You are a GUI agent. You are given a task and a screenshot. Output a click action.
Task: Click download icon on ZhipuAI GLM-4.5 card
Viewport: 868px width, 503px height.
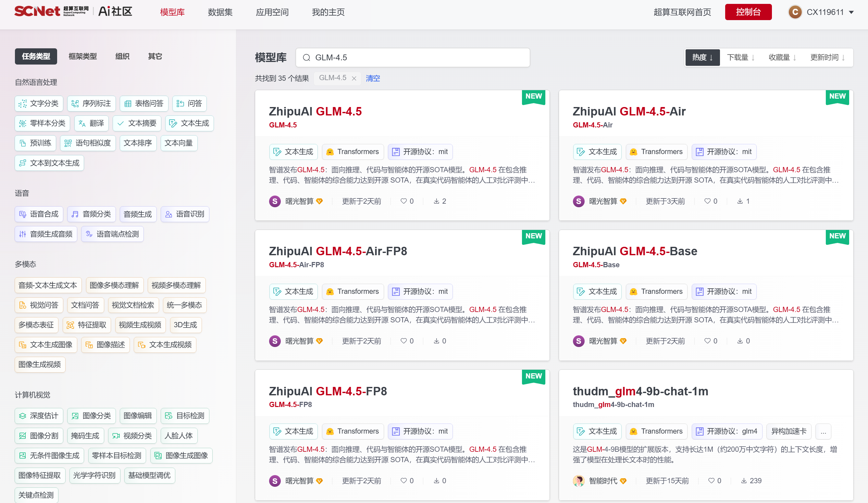tap(436, 201)
